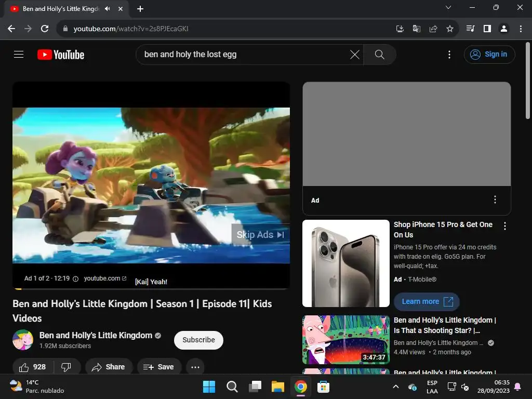
Task: Click Learn more on T-Mobile ad
Action: coord(427,302)
